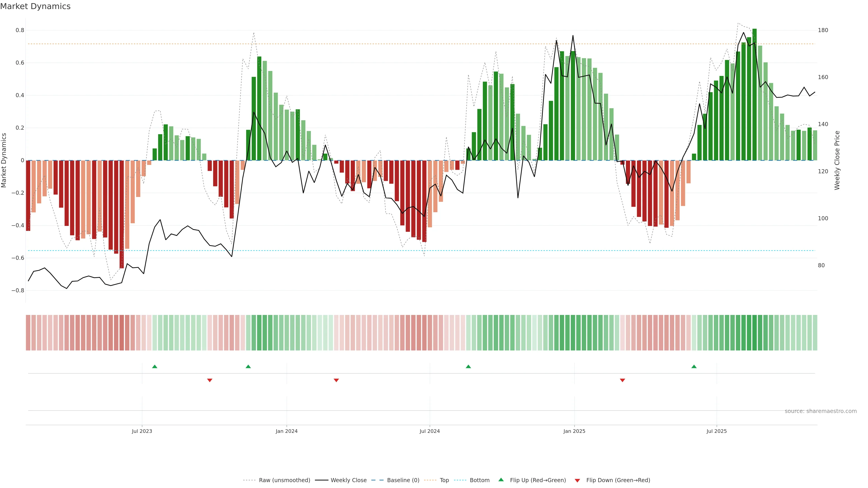This screenshot has height=488, width=868.
Task: Click the Market Dynamics chart title
Action: pos(35,6)
